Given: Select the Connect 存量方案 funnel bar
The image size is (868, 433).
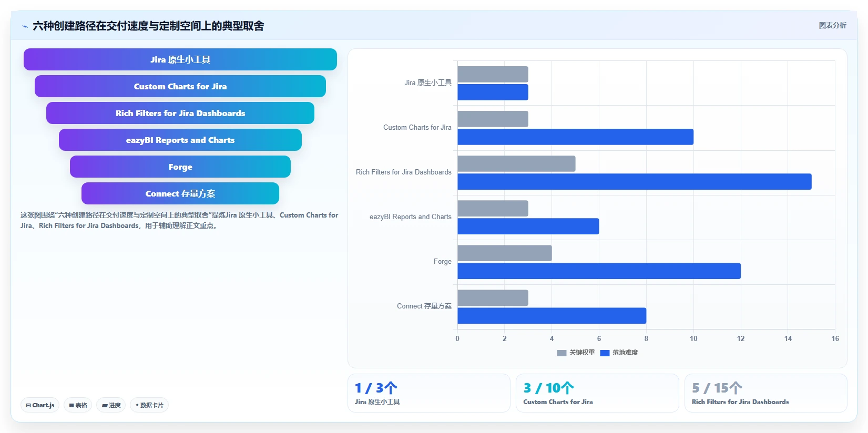Looking at the screenshot, I should (x=180, y=193).
